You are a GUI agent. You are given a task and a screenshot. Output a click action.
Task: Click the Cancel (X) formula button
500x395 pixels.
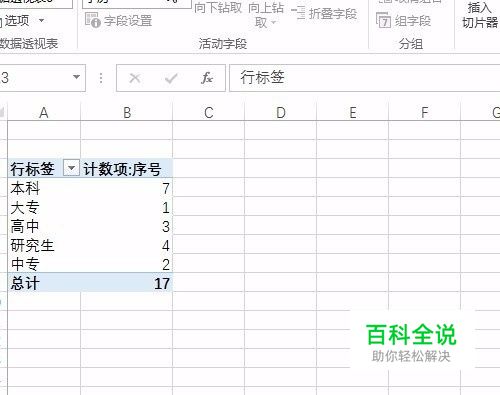click(135, 78)
